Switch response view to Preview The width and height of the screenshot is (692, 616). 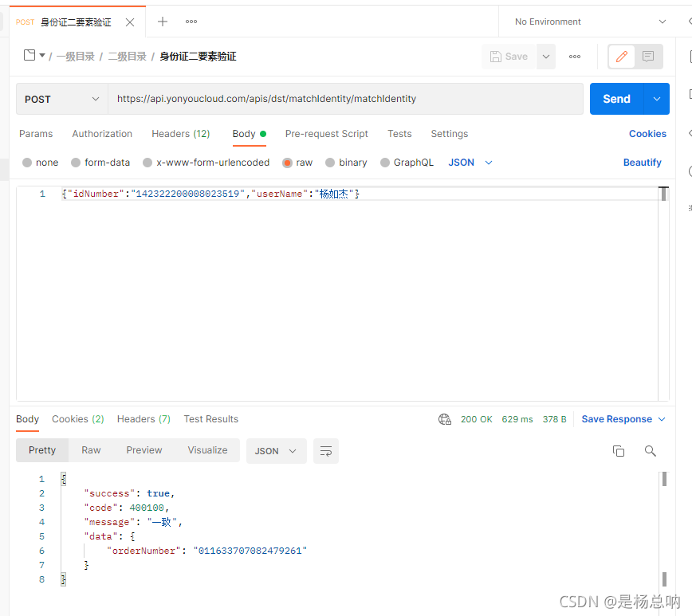pos(144,450)
